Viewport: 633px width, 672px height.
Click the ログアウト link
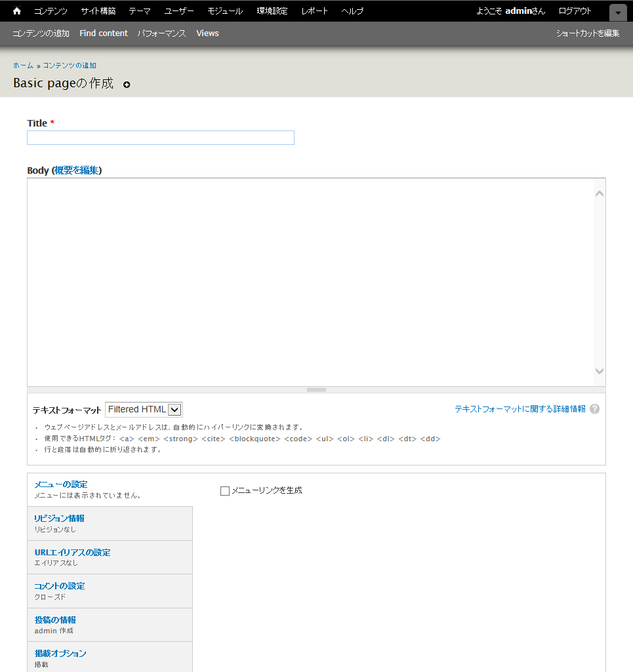click(x=575, y=11)
